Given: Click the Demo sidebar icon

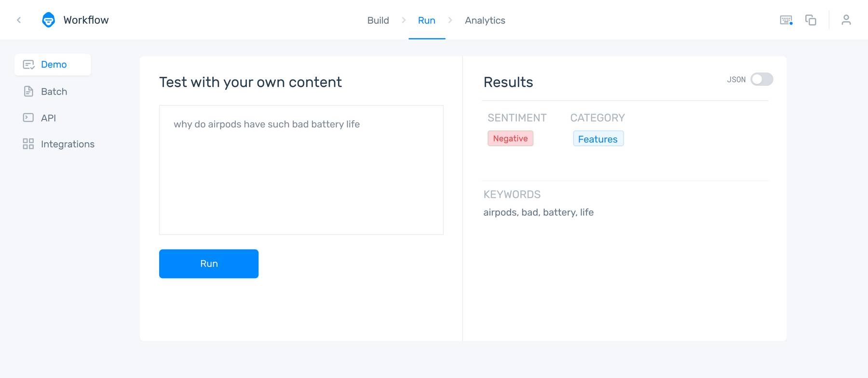Looking at the screenshot, I should coord(28,65).
